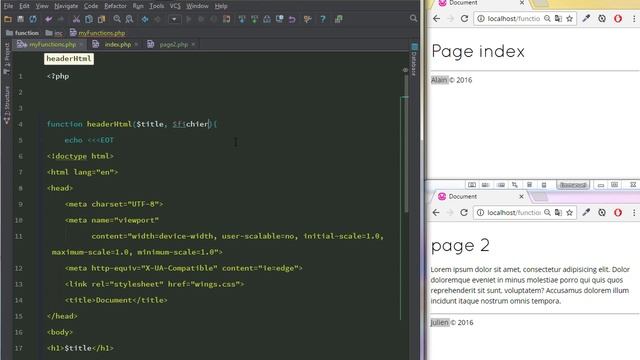Open the Navigate menu

click(66, 6)
